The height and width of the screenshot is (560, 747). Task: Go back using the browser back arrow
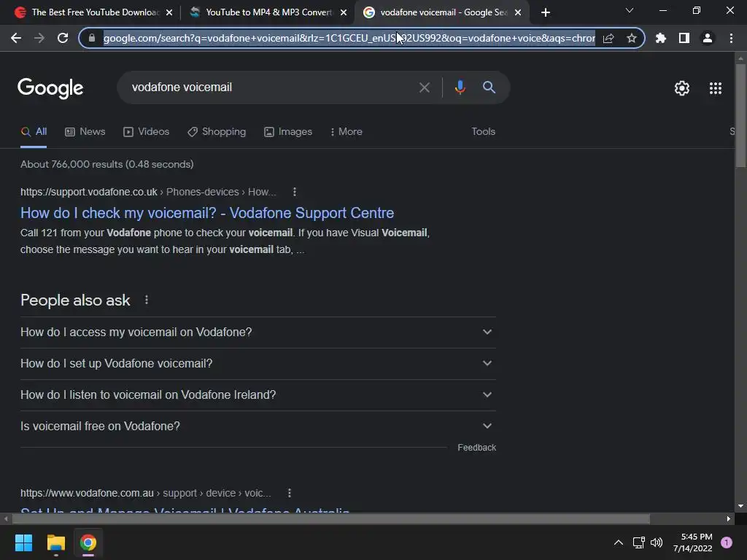pyautogui.click(x=16, y=38)
